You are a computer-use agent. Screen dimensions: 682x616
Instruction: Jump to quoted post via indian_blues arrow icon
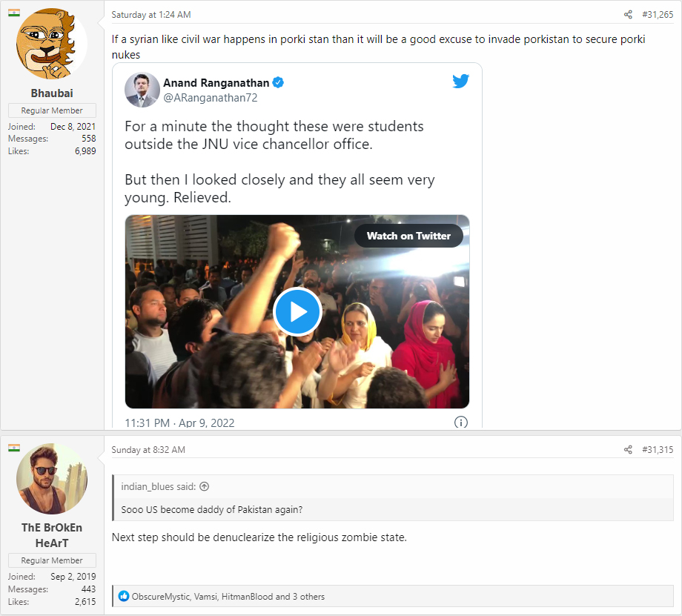(204, 486)
